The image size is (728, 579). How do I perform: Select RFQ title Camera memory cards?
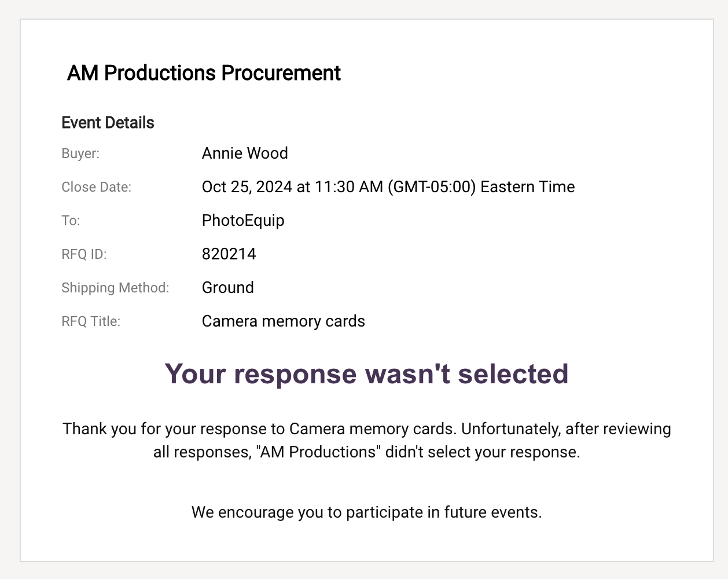click(284, 321)
